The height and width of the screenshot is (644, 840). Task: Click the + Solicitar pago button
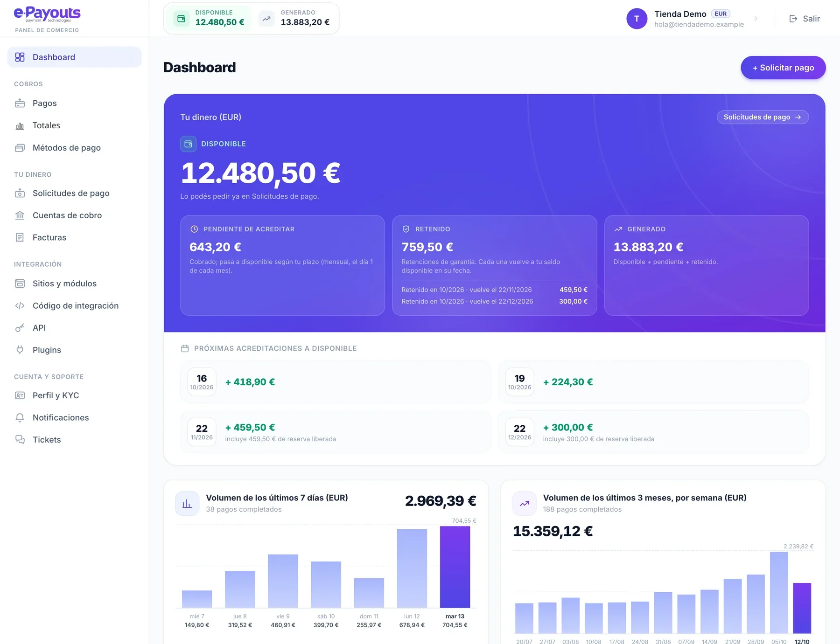click(783, 68)
